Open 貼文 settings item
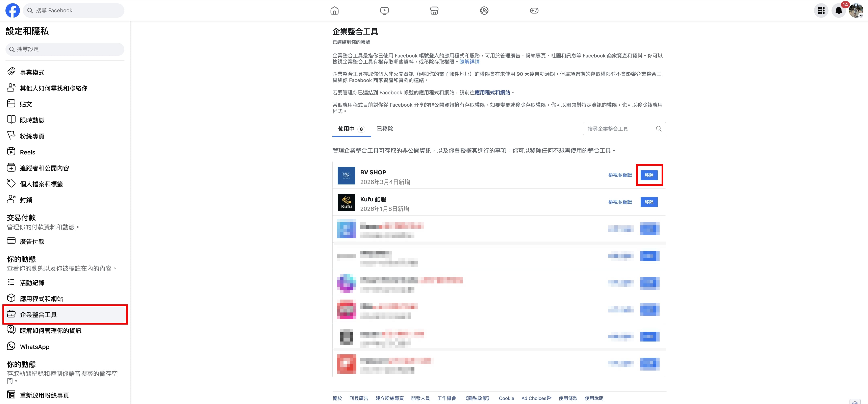The height and width of the screenshot is (404, 868). tap(65, 104)
